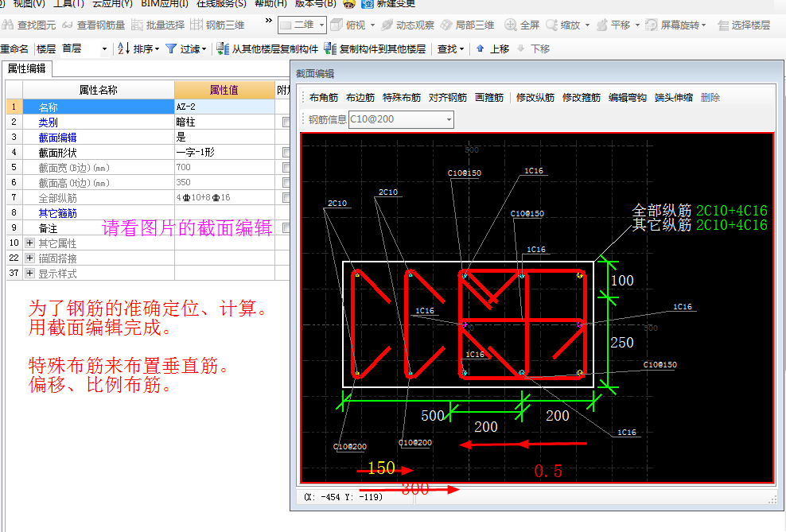This screenshot has width=786, height=532.
Task: Open the 俯视 dropdown arrow
Action: click(x=372, y=25)
